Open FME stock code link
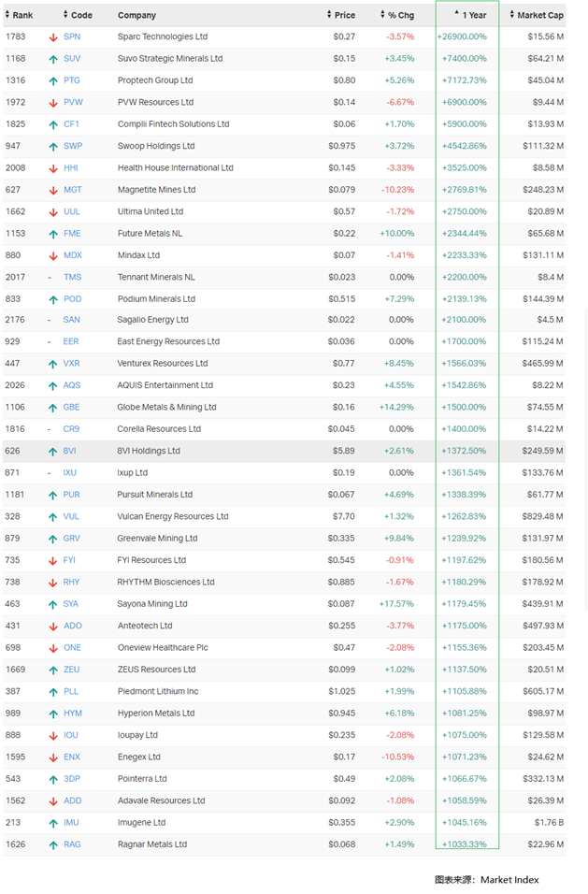This screenshot has width=588, height=894. 72,233
